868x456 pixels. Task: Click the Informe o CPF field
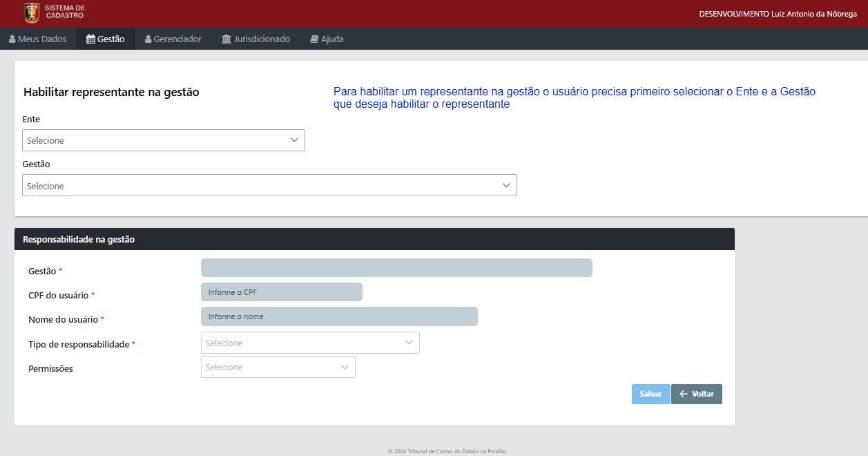[x=282, y=292]
